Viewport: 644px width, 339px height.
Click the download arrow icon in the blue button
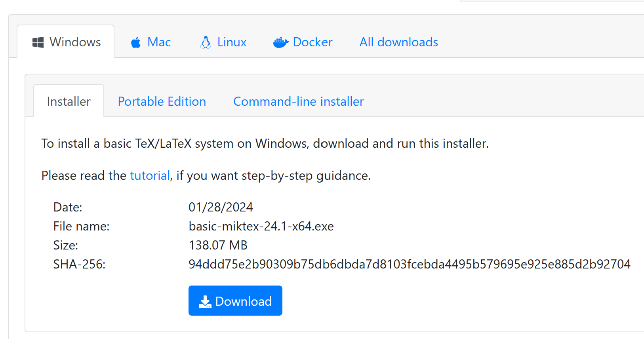click(x=205, y=302)
